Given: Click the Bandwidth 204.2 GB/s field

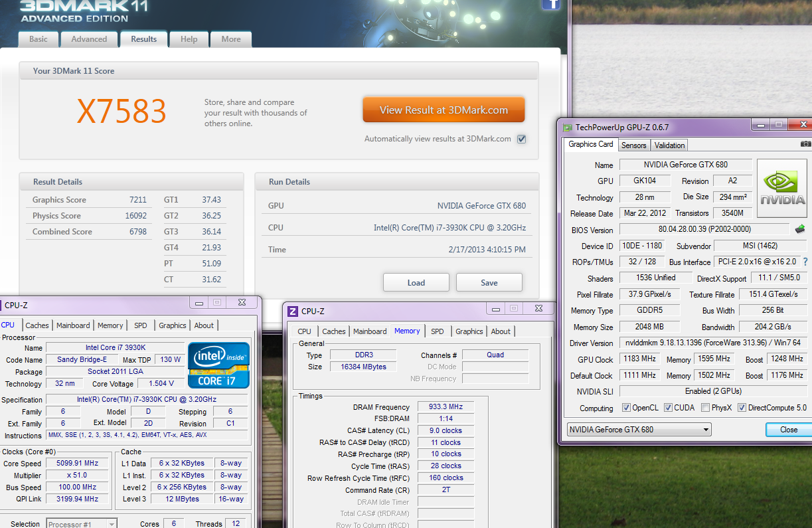Looking at the screenshot, I should 773,327.
